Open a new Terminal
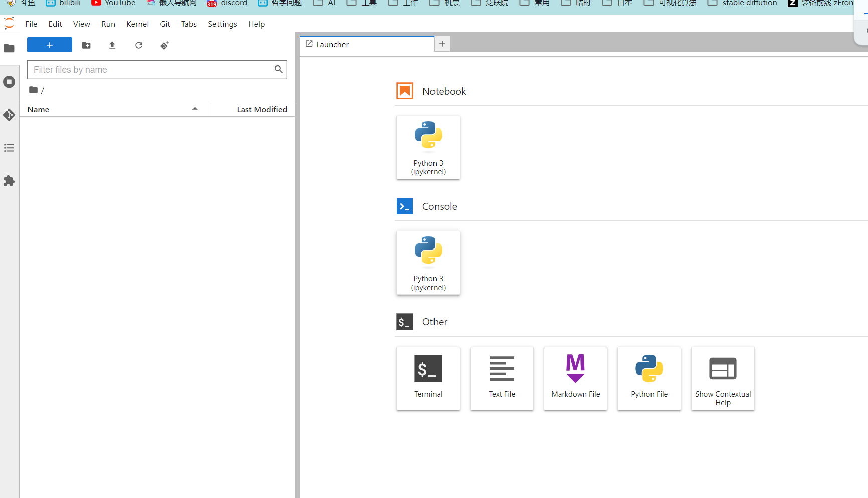 click(x=428, y=379)
